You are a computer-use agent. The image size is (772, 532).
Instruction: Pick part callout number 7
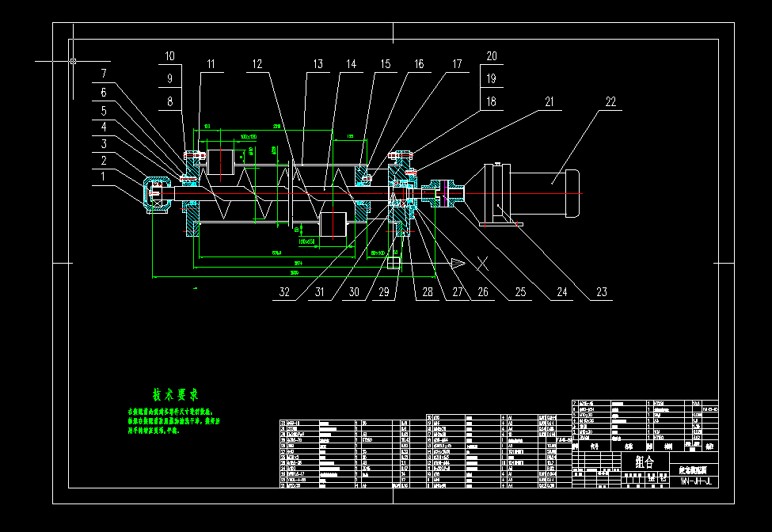[x=104, y=74]
